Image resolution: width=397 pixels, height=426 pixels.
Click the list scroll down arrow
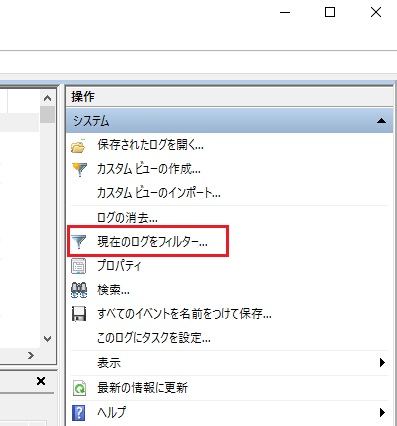pos(47,339)
